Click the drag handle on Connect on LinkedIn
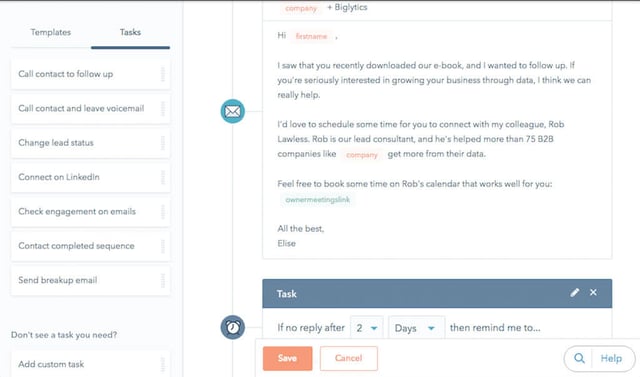 point(162,177)
